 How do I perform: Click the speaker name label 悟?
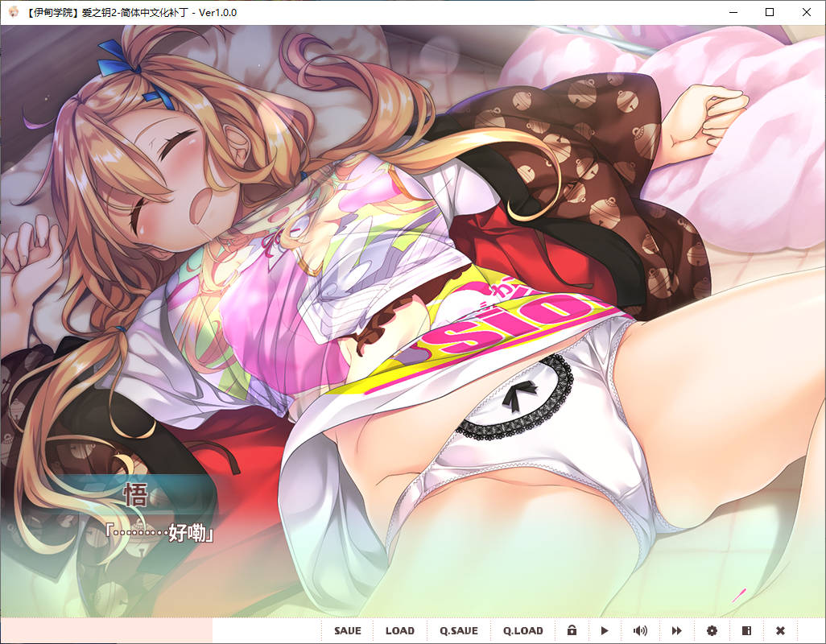pyautogui.click(x=135, y=496)
